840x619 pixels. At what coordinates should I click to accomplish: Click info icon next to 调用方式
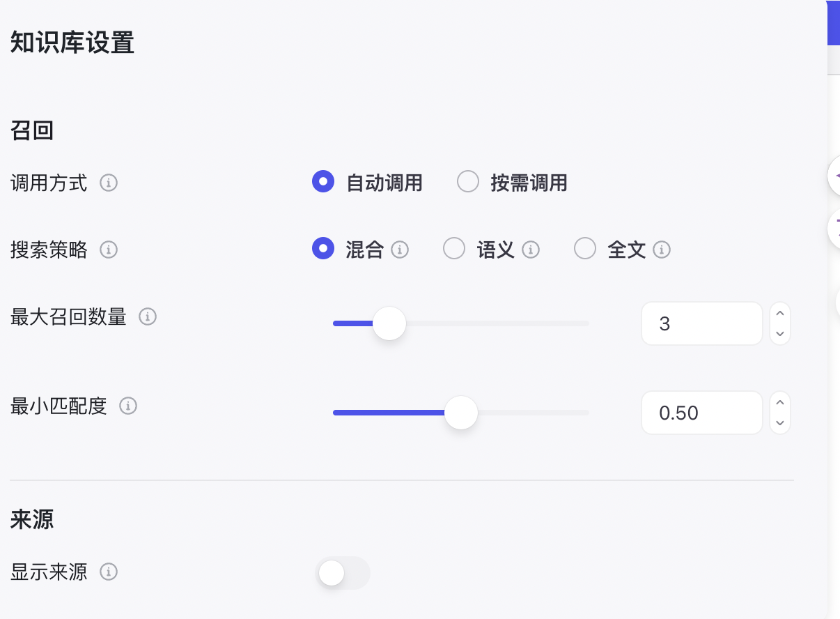click(x=109, y=183)
